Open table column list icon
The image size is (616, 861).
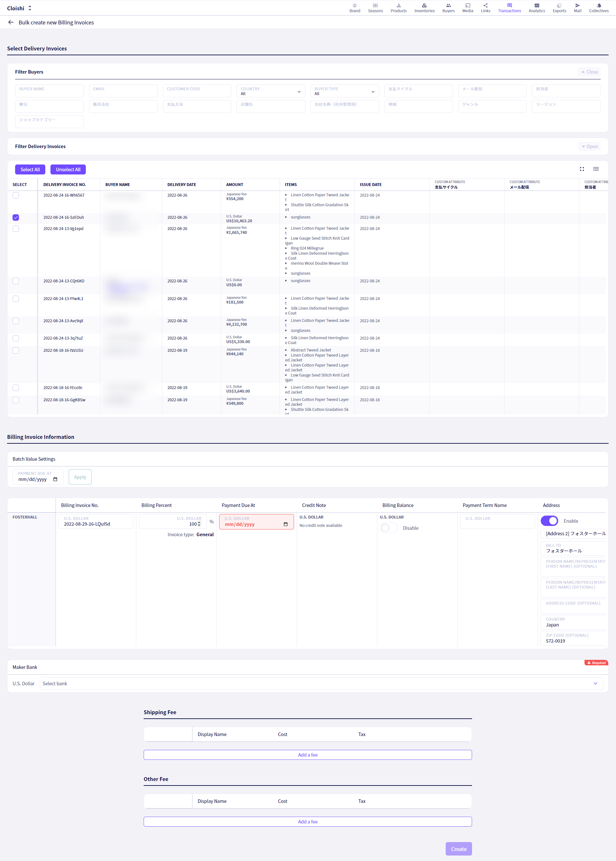[596, 169]
